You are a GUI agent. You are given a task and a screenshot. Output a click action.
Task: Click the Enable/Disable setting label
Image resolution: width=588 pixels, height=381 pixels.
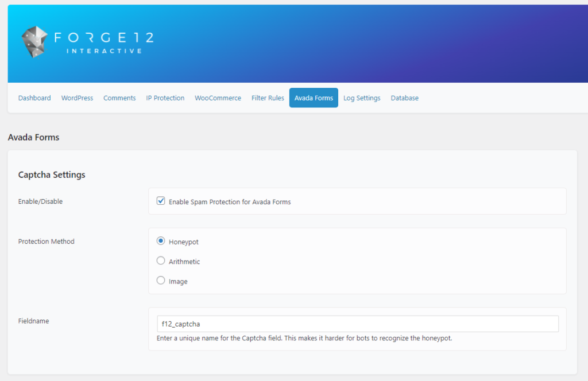pyautogui.click(x=41, y=201)
